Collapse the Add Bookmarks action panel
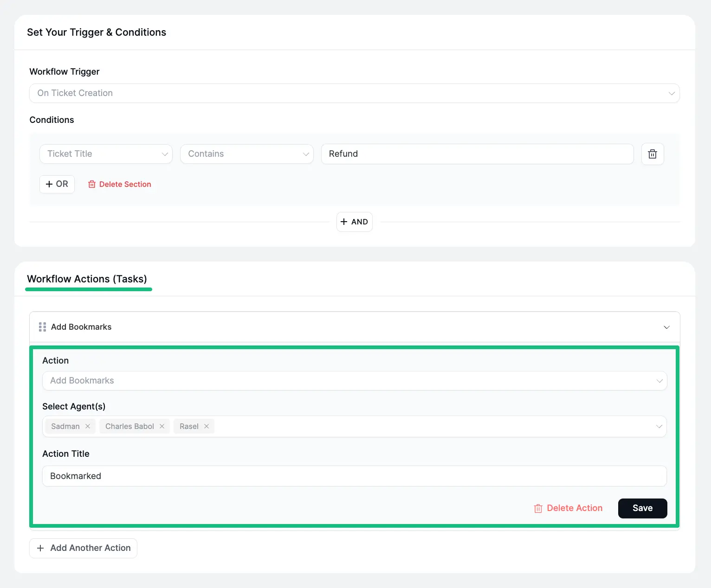 [x=667, y=327]
